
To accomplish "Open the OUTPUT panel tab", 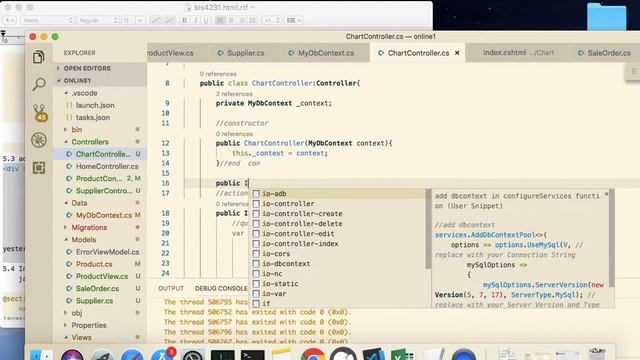I will 171,288.
